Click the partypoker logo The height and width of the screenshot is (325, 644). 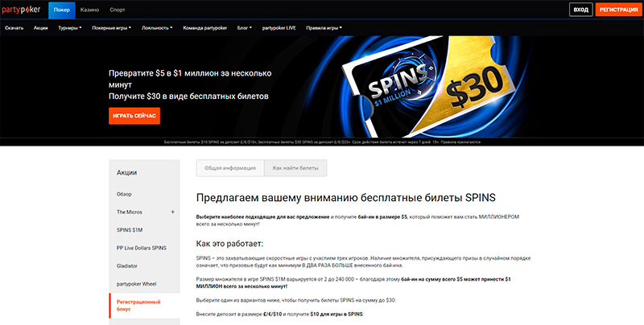tap(23, 10)
